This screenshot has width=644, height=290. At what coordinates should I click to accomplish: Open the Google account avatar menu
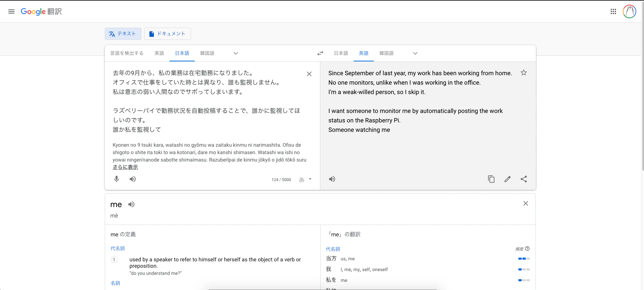(x=629, y=11)
